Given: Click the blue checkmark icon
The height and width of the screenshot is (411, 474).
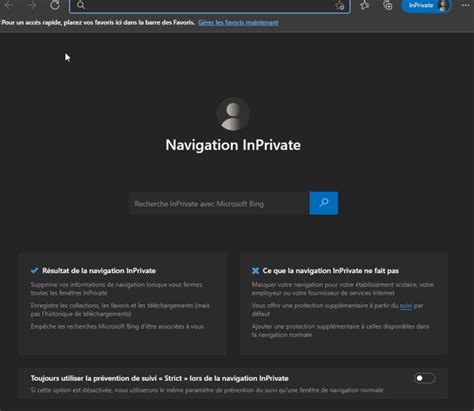Looking at the screenshot, I should (34, 270).
